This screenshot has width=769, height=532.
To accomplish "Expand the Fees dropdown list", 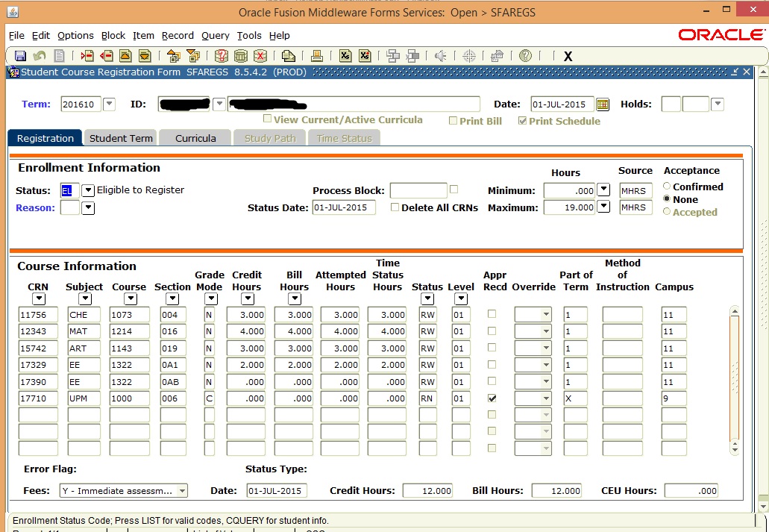I will tap(182, 490).
